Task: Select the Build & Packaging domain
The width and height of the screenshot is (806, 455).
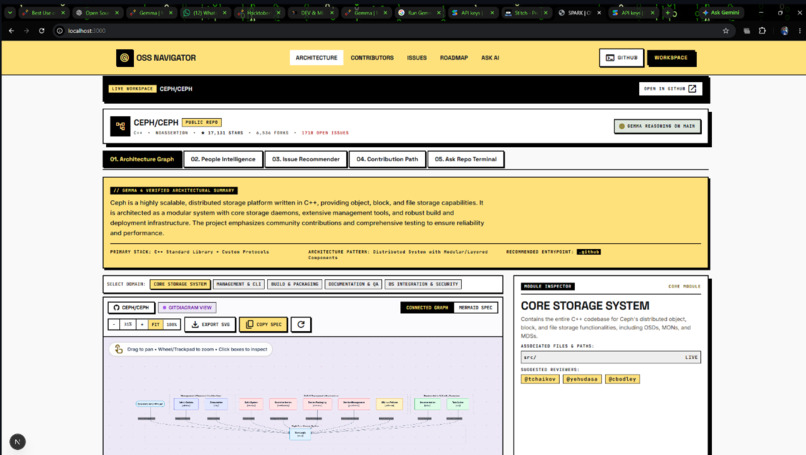Action: coord(295,284)
